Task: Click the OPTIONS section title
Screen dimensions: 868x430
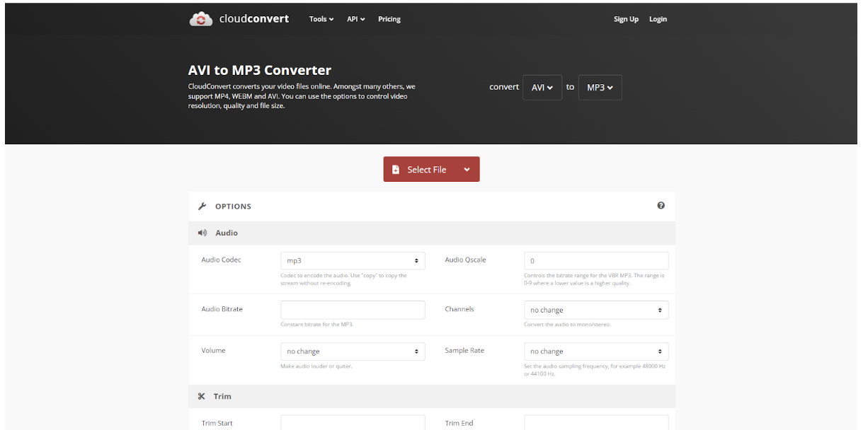Action: tap(233, 207)
